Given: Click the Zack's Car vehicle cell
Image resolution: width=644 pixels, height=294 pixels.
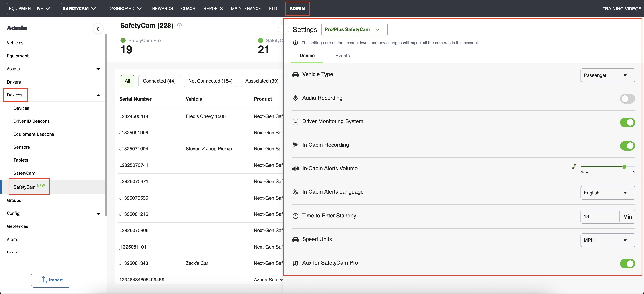Looking at the screenshot, I should click(x=197, y=263).
